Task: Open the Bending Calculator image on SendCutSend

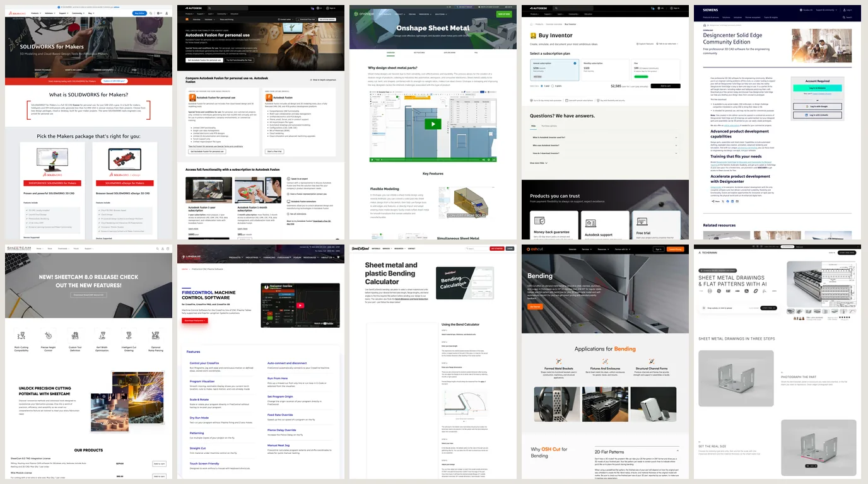Action: coord(464,283)
